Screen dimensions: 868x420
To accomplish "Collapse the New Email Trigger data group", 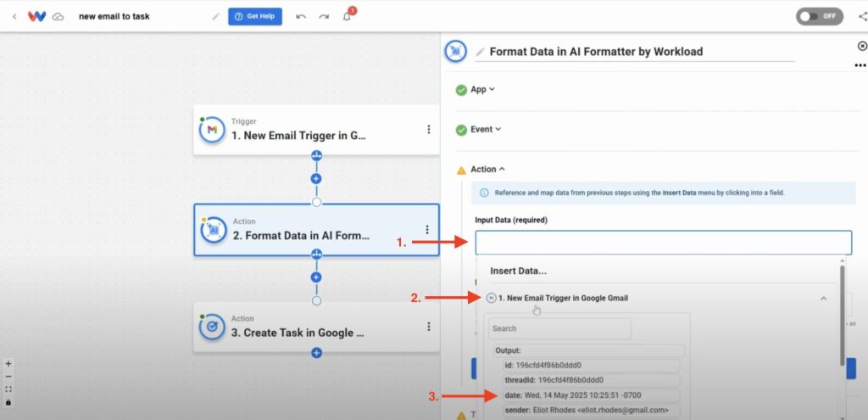I will [x=563, y=298].
